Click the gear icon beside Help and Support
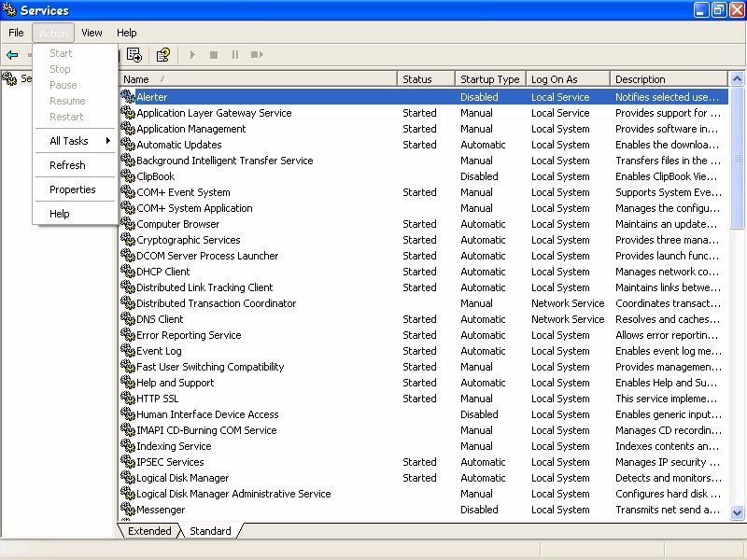Screen dimensions: 747x560 128,383
